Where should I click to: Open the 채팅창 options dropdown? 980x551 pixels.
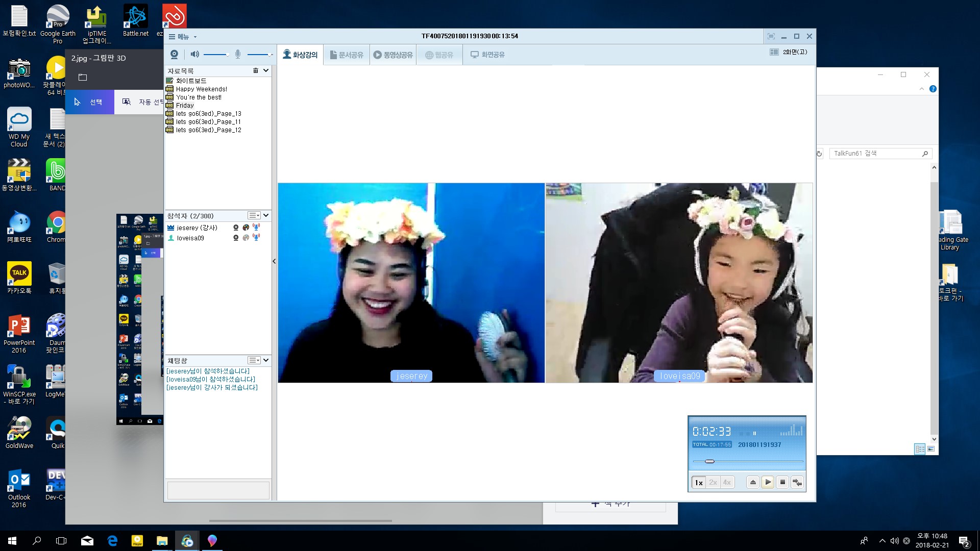click(254, 360)
